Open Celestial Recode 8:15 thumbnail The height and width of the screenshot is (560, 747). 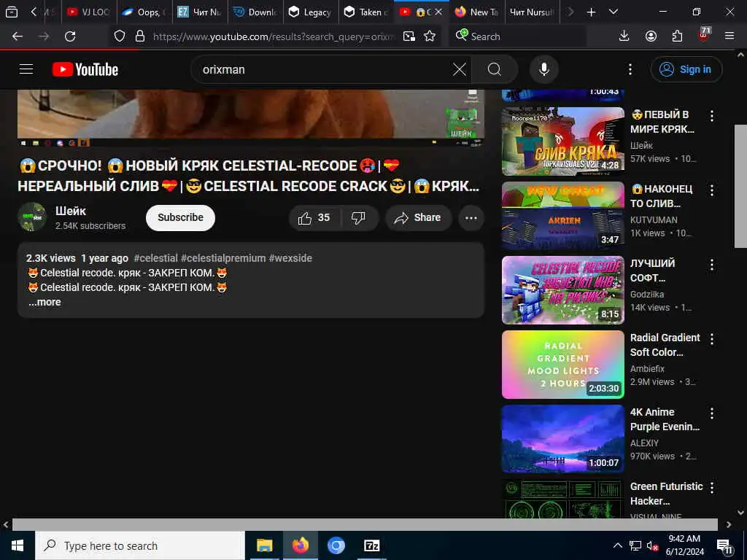pos(562,290)
